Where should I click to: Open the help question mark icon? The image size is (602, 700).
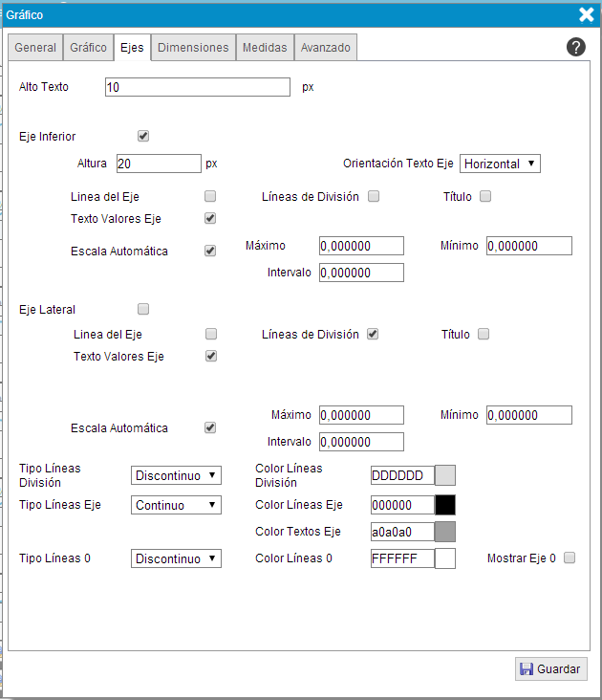point(575,48)
